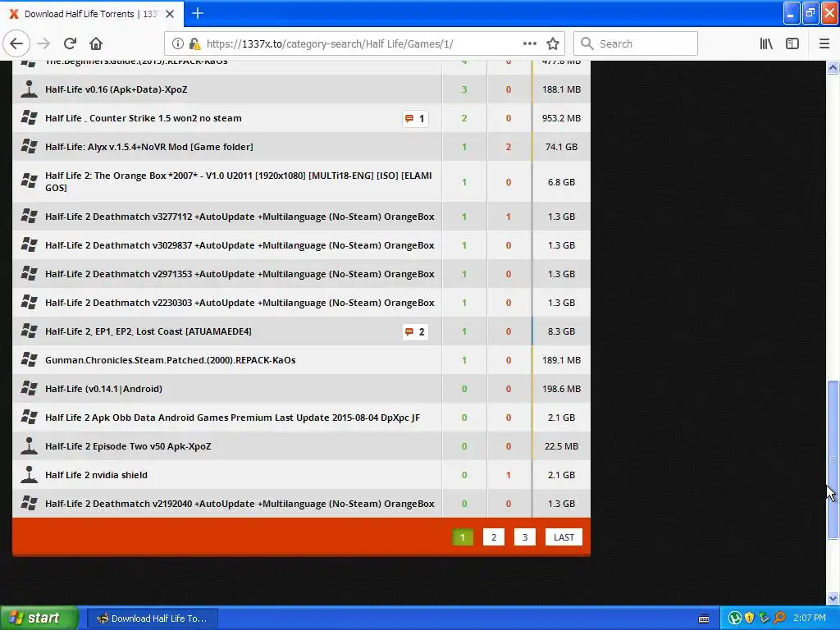Click the vertical scrollbar thumb
Screen dimensions: 840x630
(x=833, y=459)
